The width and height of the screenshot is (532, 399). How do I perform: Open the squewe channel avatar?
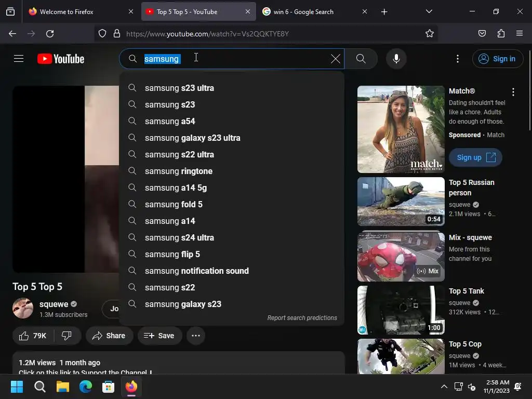point(23,308)
